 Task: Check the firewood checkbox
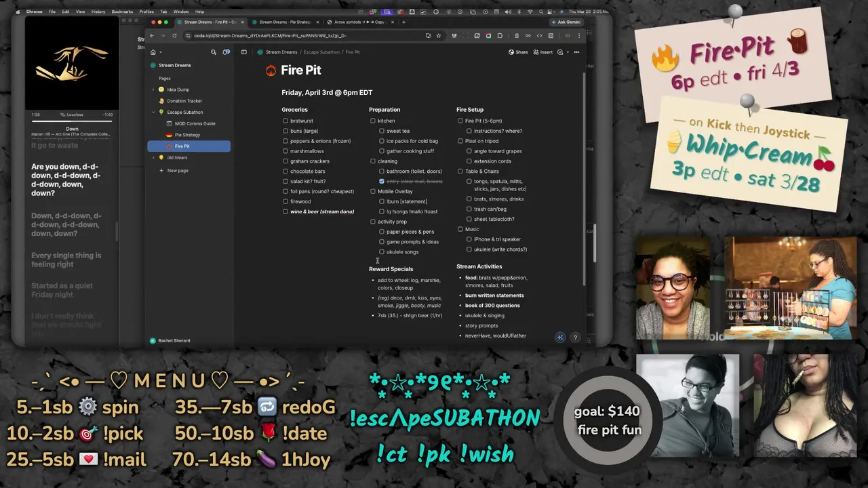point(285,201)
